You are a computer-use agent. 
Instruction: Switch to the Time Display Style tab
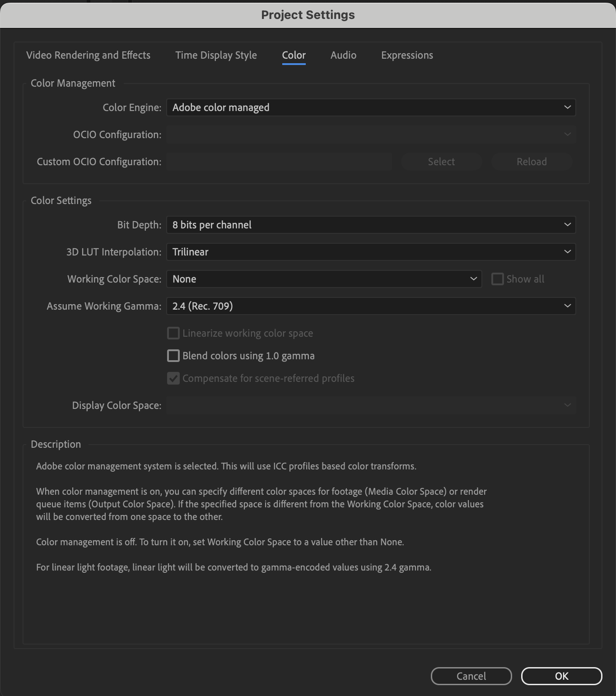pyautogui.click(x=216, y=55)
